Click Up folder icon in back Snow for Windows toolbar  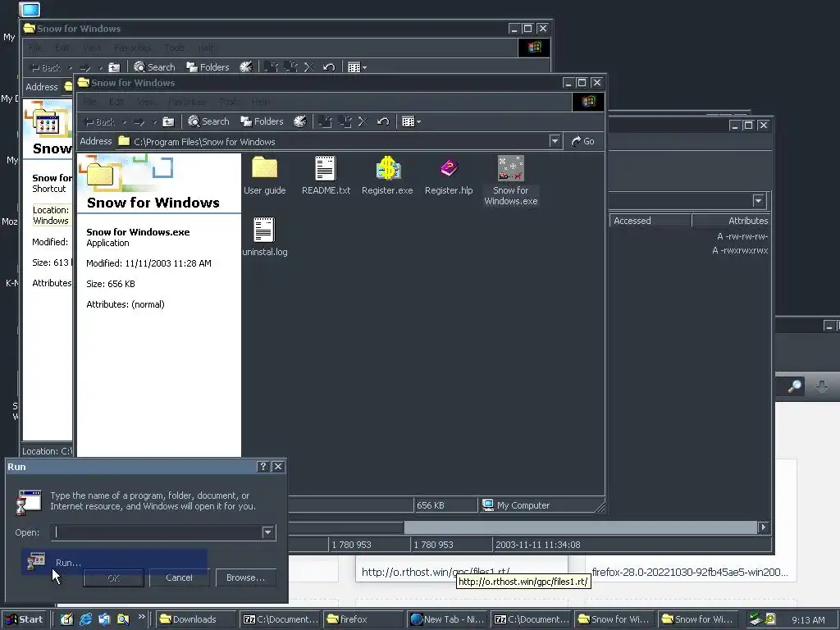[x=114, y=67]
